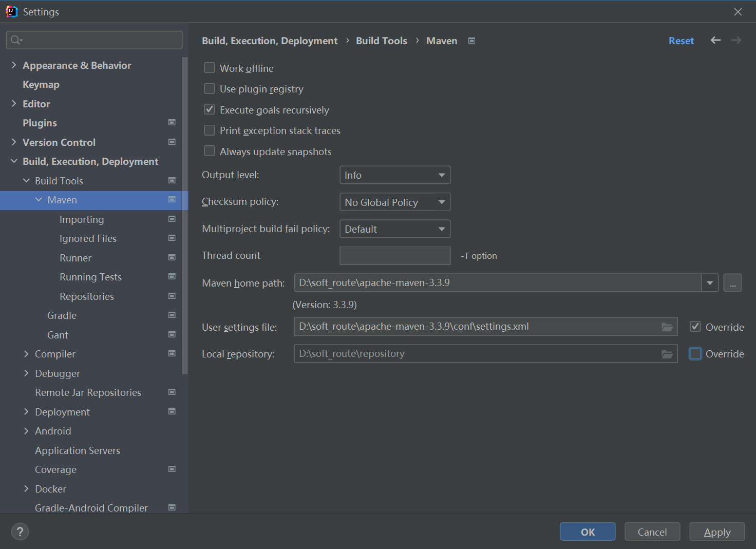
Task: Open the Output level dropdown
Action: tap(395, 175)
